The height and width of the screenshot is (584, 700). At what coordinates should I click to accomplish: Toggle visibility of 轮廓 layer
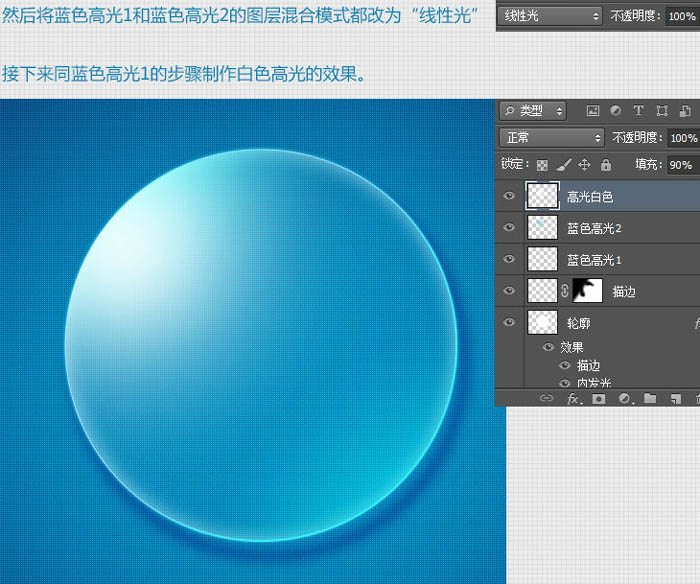point(509,322)
